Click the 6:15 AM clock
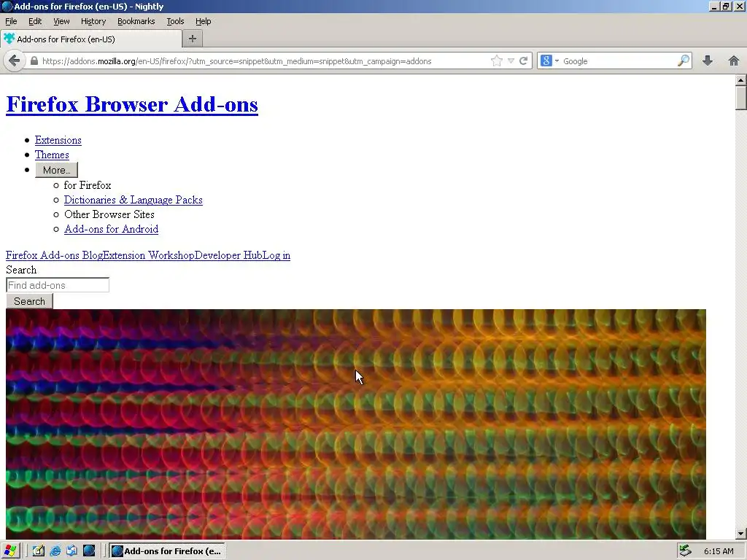The width and height of the screenshot is (747, 560). (719, 551)
